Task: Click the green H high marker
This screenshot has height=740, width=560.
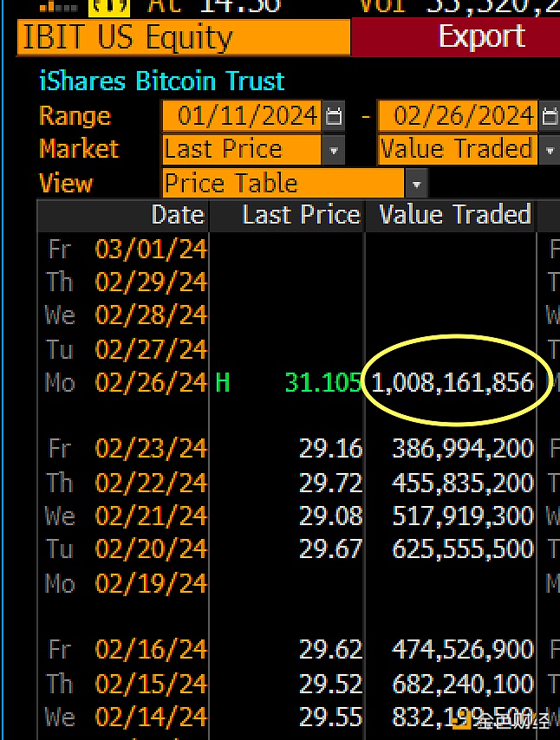Action: (x=223, y=382)
